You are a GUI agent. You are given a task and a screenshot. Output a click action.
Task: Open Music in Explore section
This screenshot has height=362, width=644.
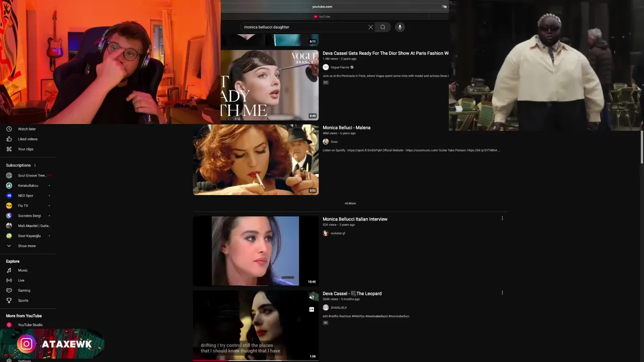point(23,270)
